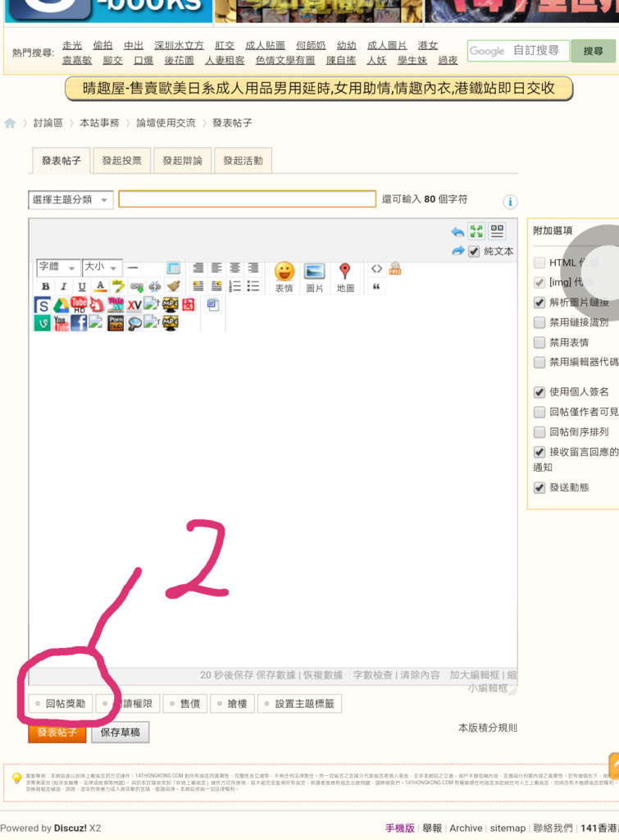Click the insert link icon
This screenshot has width=619, height=840.
(137, 287)
